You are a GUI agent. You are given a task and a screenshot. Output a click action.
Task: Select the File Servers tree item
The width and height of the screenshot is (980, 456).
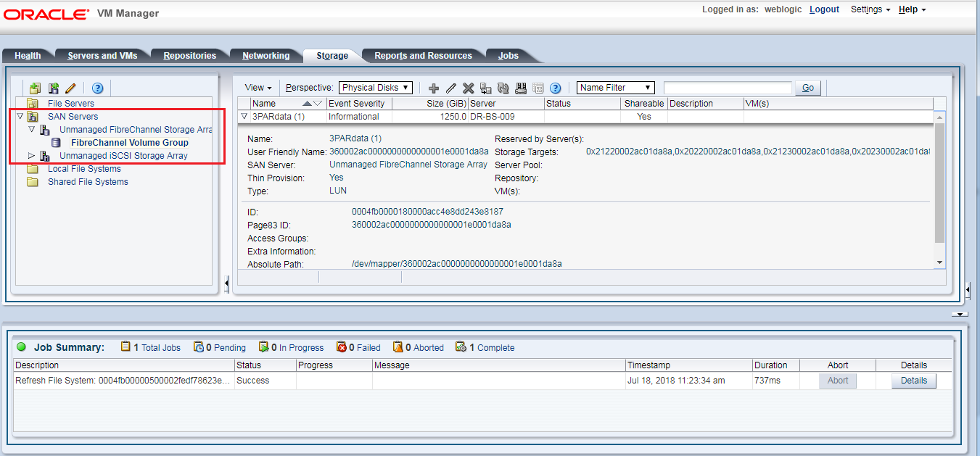71,104
